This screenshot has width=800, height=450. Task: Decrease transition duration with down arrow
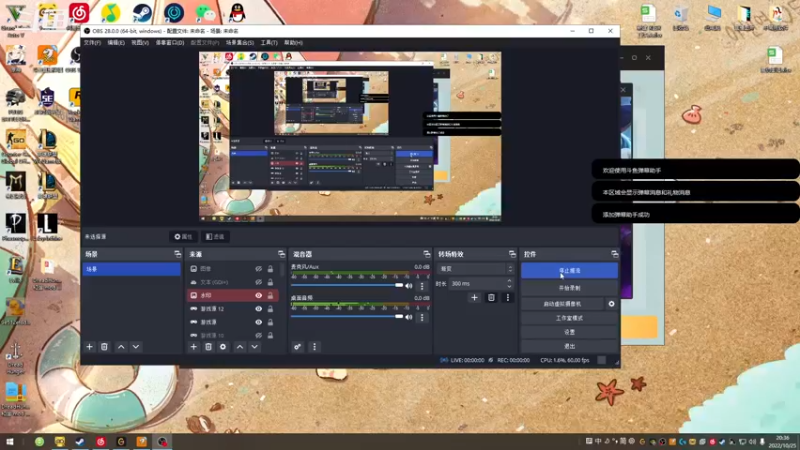509,286
